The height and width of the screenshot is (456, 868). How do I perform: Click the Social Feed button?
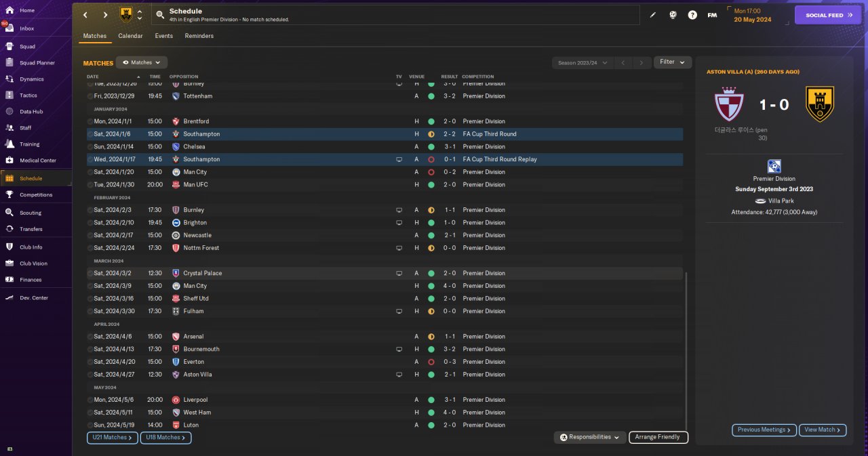[x=828, y=15]
